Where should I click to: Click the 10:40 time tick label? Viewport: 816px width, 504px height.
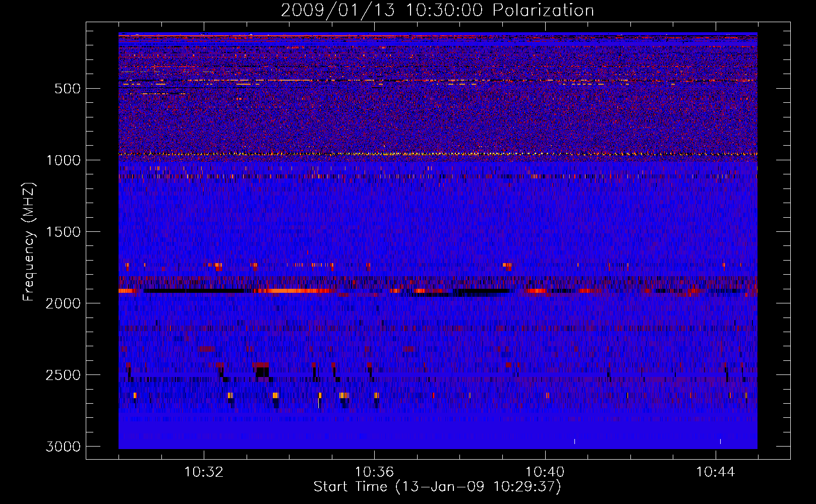point(545,472)
